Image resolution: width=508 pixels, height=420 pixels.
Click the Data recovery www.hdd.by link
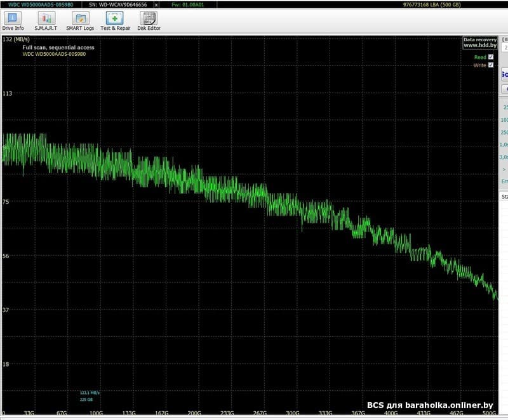[x=480, y=43]
